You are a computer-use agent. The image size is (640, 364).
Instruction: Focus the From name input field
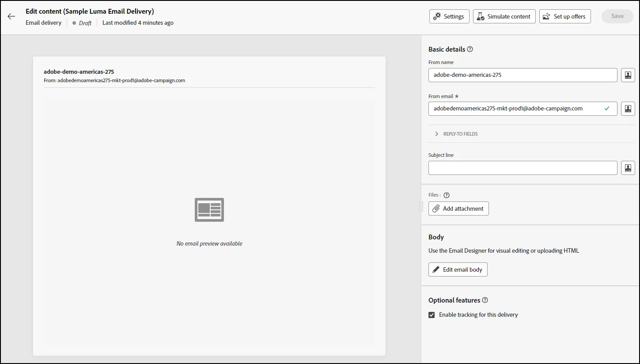523,75
